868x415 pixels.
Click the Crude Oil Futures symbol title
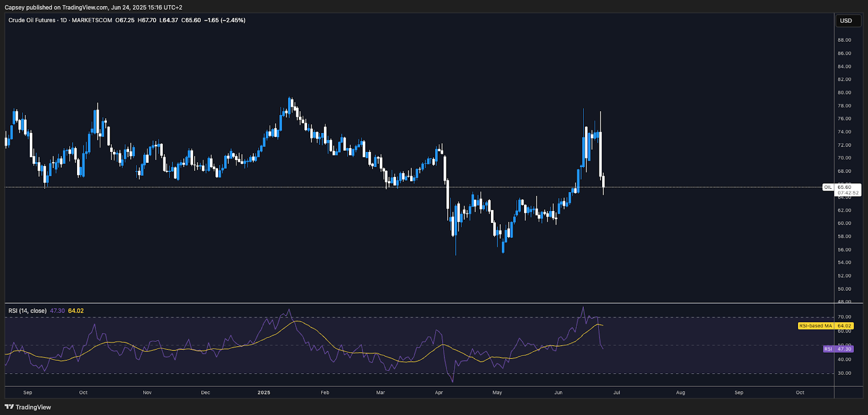32,20
